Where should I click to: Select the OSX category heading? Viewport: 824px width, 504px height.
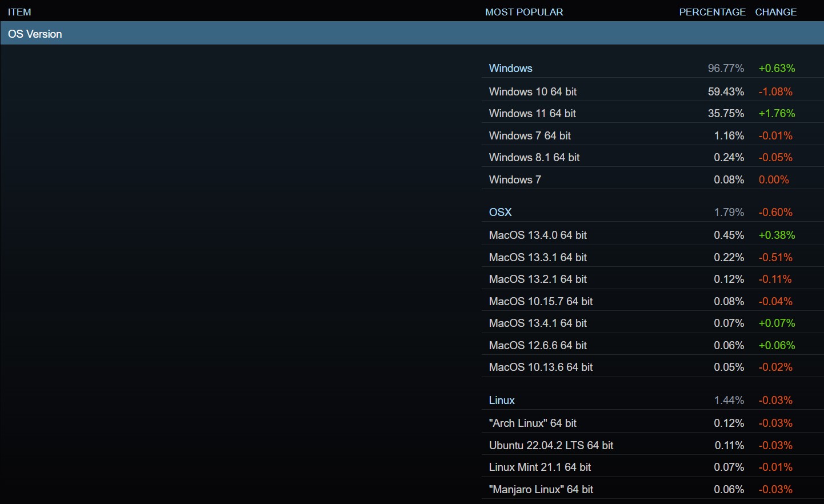click(500, 212)
